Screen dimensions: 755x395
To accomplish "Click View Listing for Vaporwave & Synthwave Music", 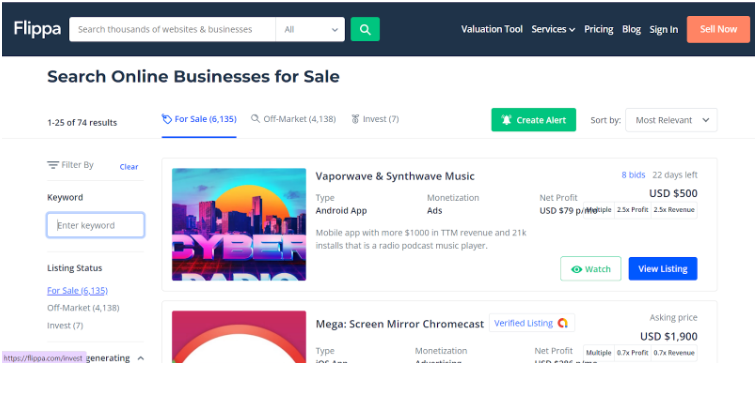I will click(663, 269).
